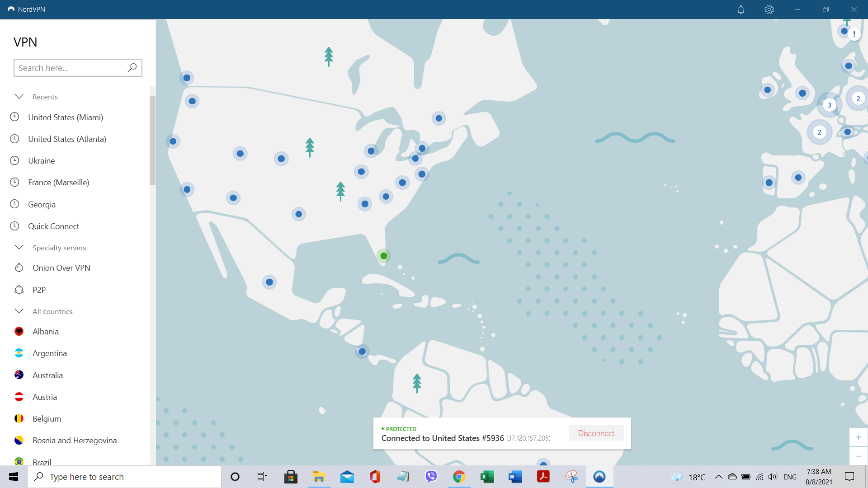Image resolution: width=868 pixels, height=488 pixels.
Task: Click the search magnifier icon
Action: pyautogui.click(x=132, y=68)
